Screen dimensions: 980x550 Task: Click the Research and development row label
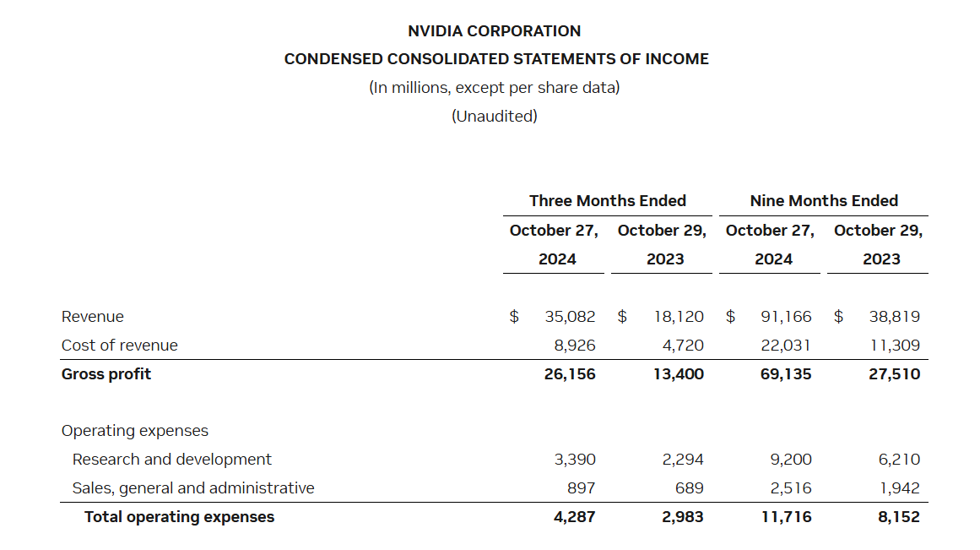pyautogui.click(x=172, y=460)
